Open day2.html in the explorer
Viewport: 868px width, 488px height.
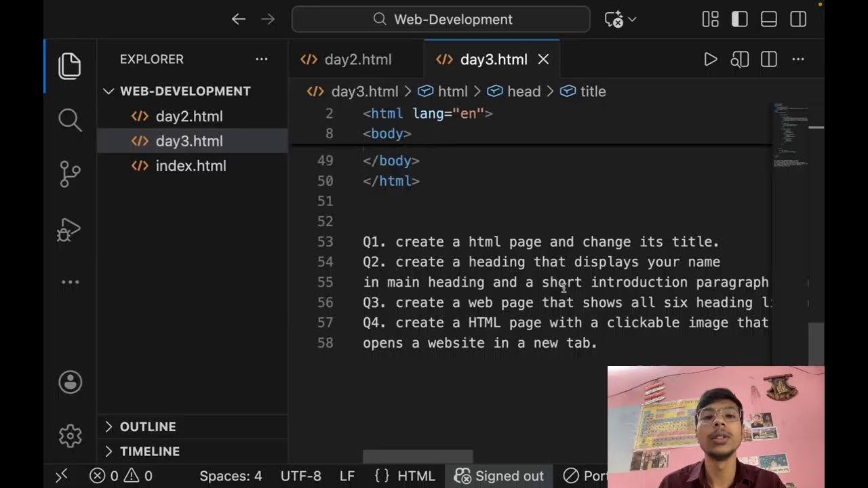click(x=193, y=116)
